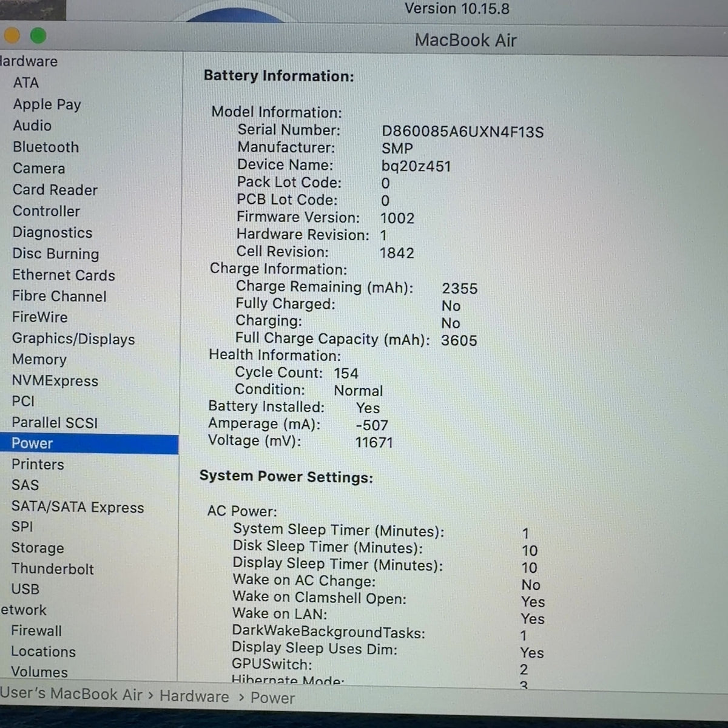Click the MacBook Air window title

click(466, 40)
